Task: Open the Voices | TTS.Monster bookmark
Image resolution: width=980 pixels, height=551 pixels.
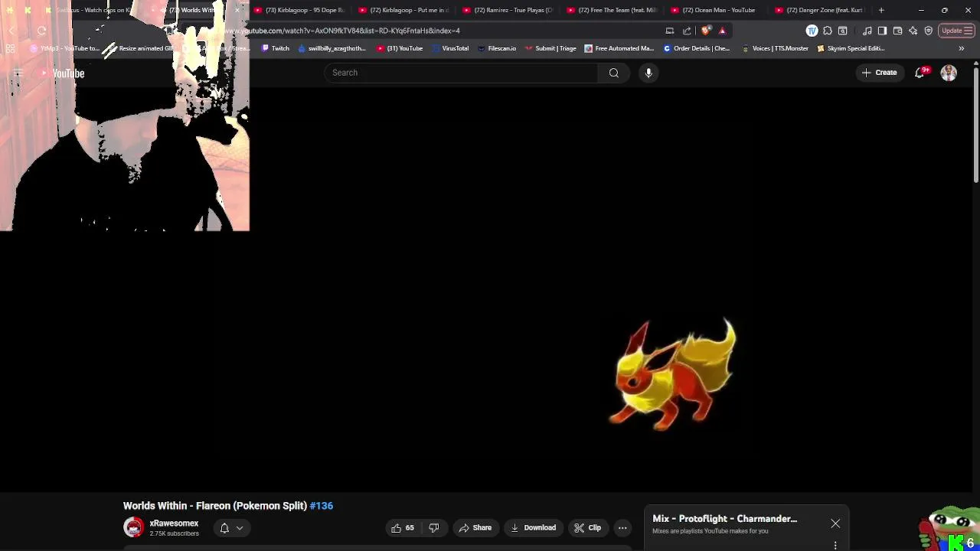Action: (x=775, y=48)
